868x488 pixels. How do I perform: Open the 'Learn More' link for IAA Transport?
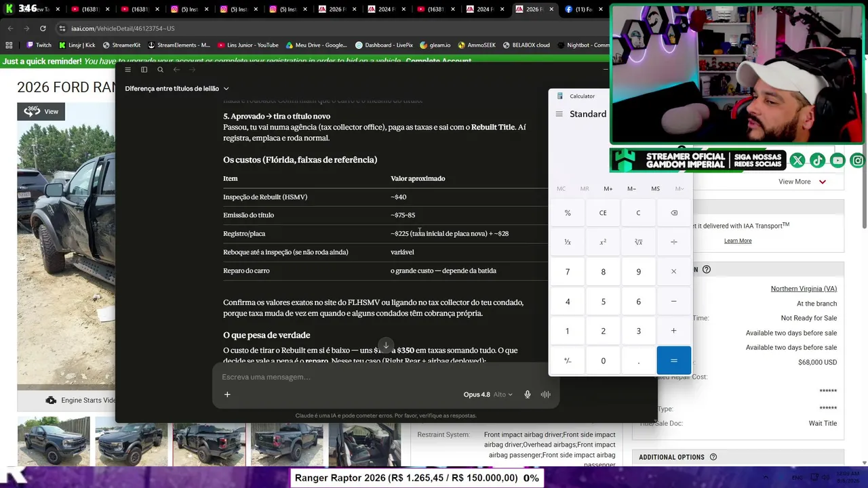[x=738, y=241]
